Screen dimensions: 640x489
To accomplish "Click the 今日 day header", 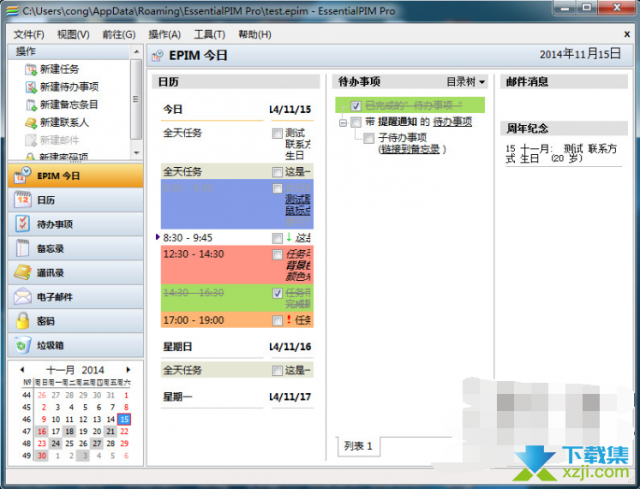I will [173, 109].
